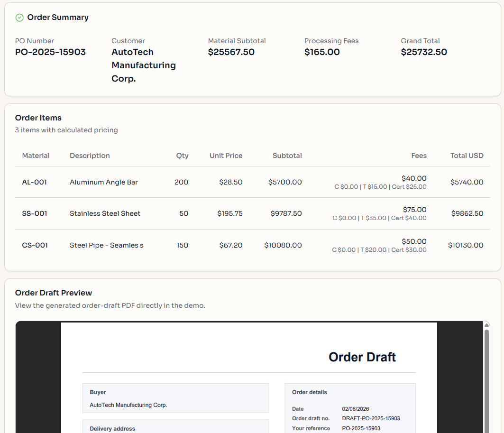Select PO number PO-2025-15903 in summary
Viewport: 504px width, 433px height.
click(50, 52)
